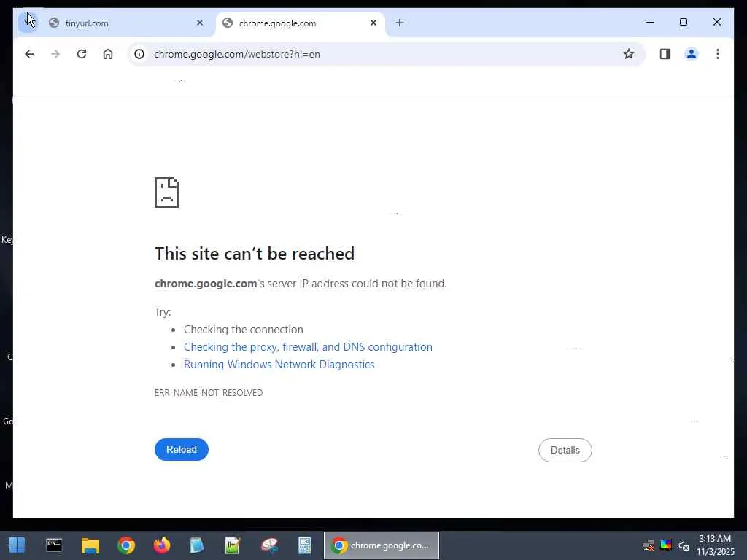
Task: Click Running Windows Network Diagnostics link
Action: [x=279, y=365]
